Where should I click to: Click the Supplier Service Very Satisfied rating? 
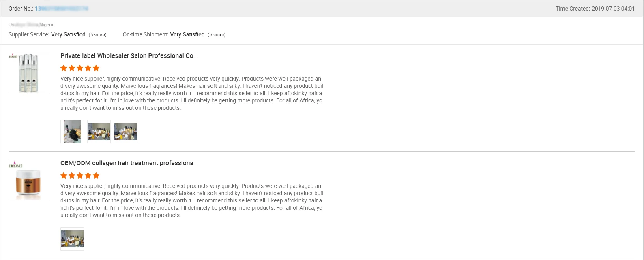[x=68, y=35]
